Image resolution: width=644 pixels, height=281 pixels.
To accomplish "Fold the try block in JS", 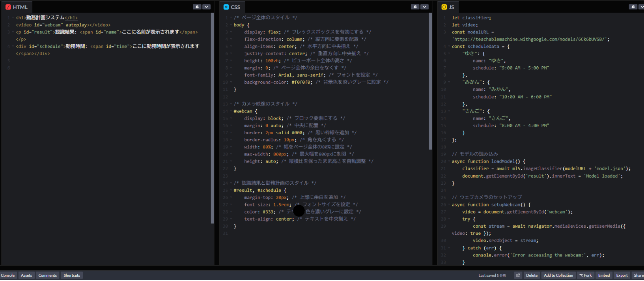I will (449, 219).
